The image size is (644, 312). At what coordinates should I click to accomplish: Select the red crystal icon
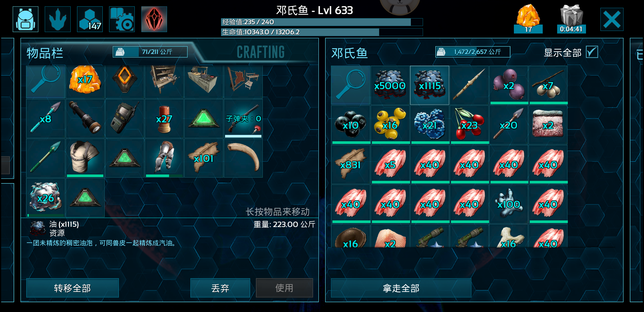[154, 19]
